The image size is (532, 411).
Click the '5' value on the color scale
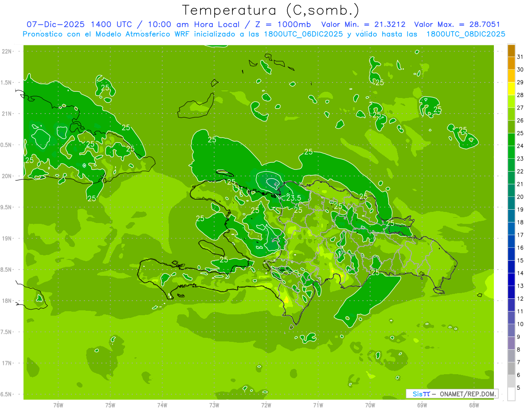[519, 388]
